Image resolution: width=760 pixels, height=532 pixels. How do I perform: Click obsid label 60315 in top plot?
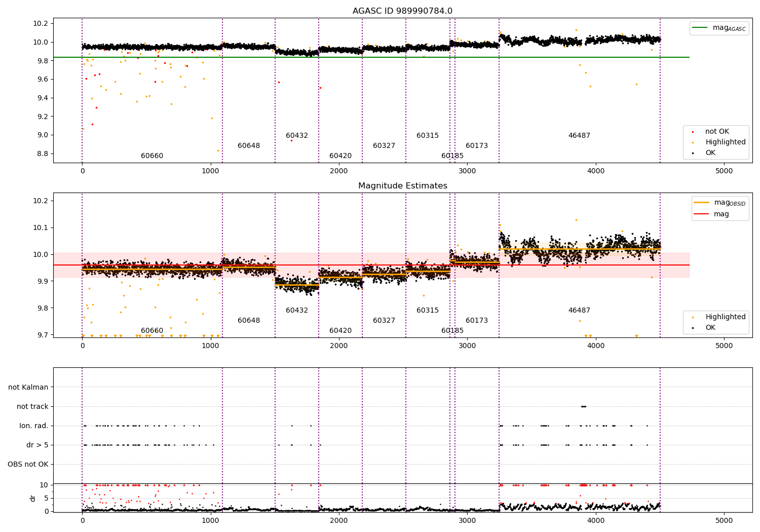point(428,136)
